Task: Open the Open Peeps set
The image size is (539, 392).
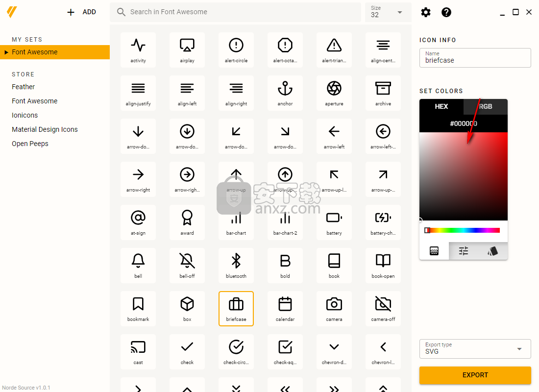Action: click(x=30, y=144)
